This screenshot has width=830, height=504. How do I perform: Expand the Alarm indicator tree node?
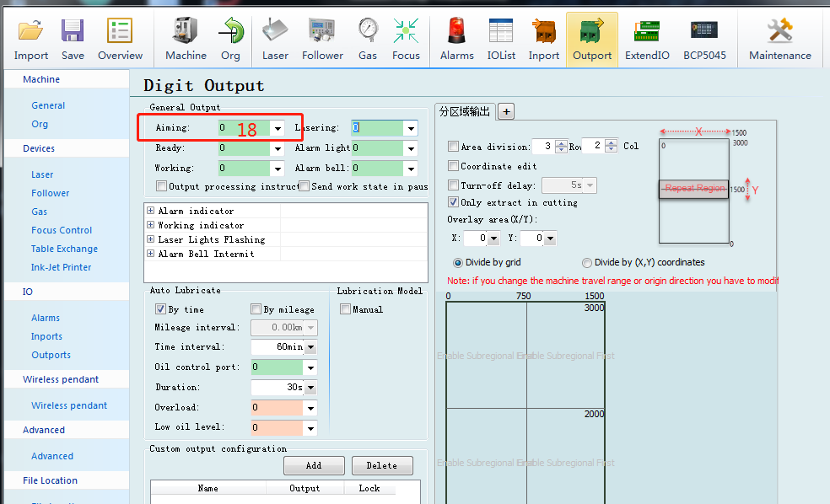151,211
